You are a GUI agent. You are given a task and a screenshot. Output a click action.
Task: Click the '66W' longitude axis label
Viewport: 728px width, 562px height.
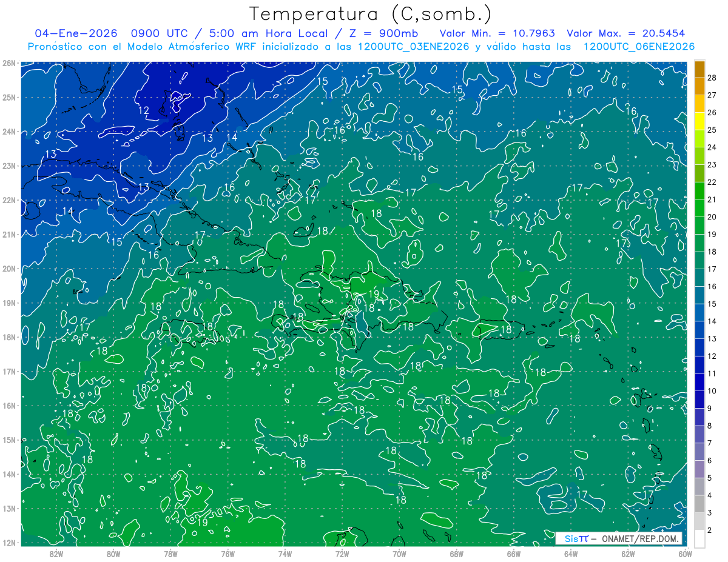point(514,554)
